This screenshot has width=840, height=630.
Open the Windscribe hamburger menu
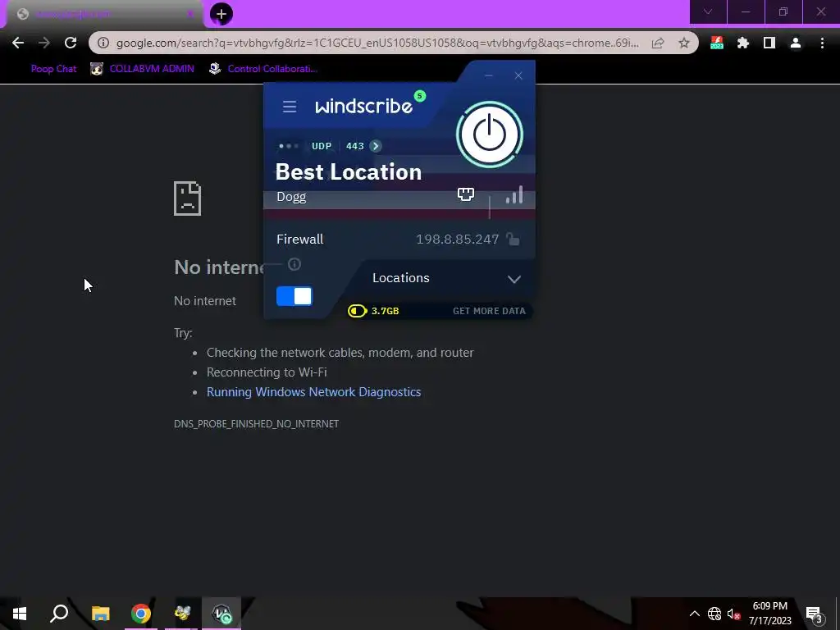[x=290, y=107]
